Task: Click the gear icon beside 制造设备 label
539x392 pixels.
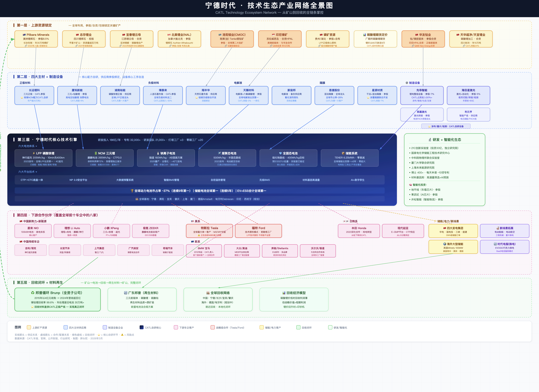Action: (x=407, y=83)
